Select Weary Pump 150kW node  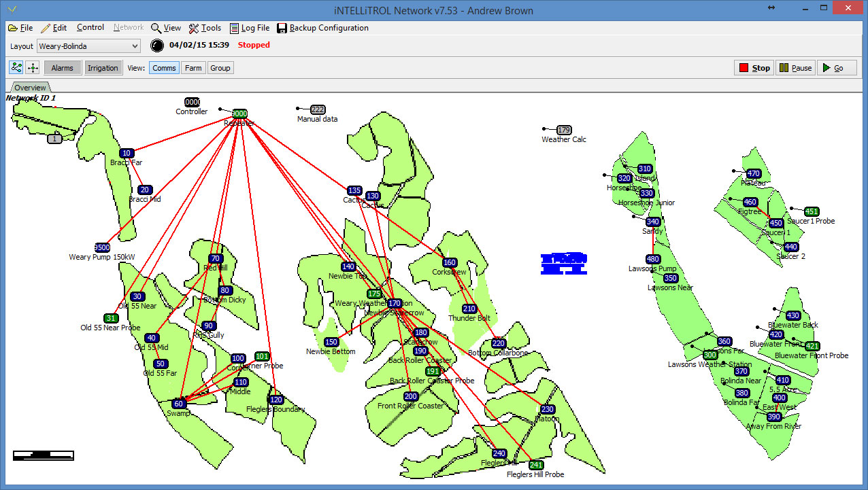click(x=103, y=247)
